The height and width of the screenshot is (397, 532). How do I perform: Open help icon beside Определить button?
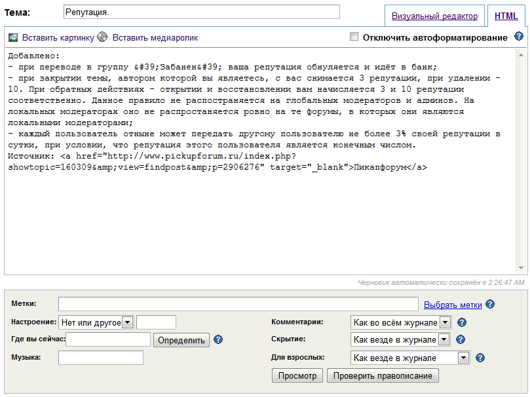coord(219,339)
